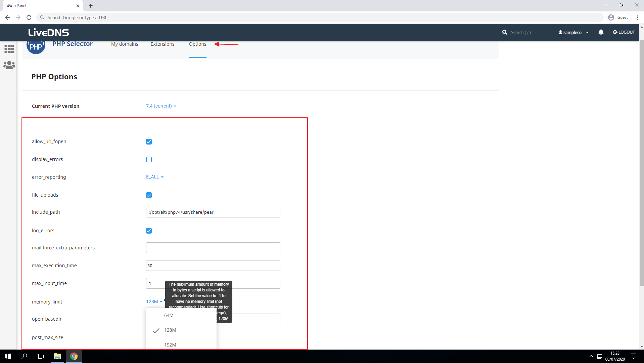Screen dimensions: 644x363
Task: Click the page vertical scrollbar thumb
Action: click(641, 163)
